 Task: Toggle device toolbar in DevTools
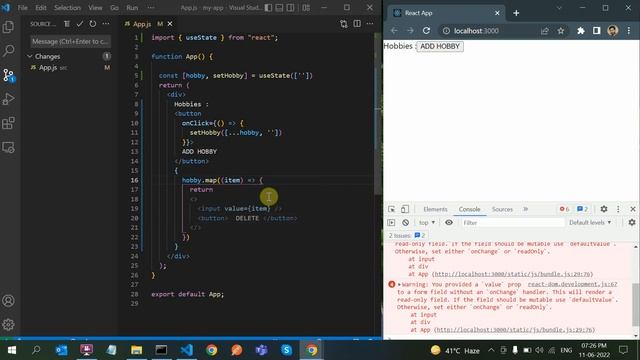[404, 209]
